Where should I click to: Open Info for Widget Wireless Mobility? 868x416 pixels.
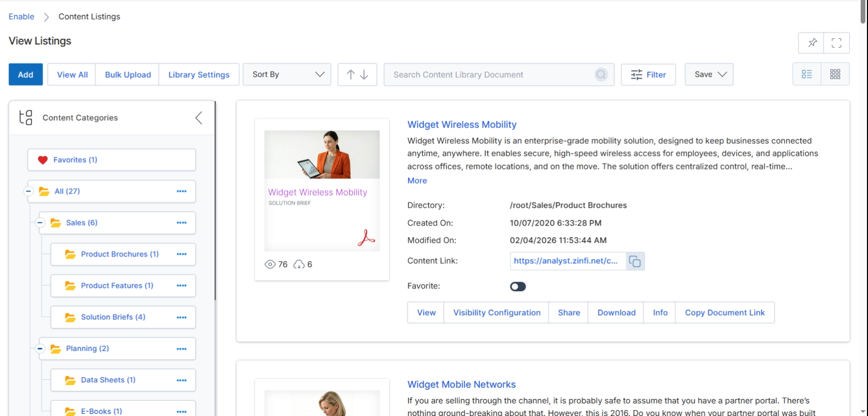[660, 313]
